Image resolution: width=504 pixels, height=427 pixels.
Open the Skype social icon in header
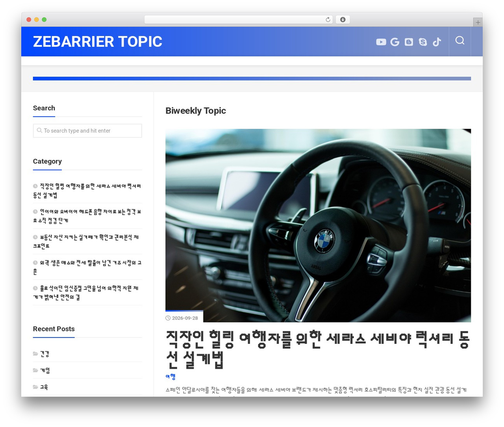[423, 42]
